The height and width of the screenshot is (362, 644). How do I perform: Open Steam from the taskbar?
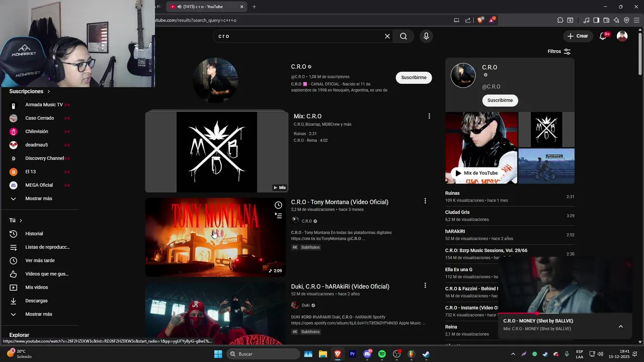[426, 354]
